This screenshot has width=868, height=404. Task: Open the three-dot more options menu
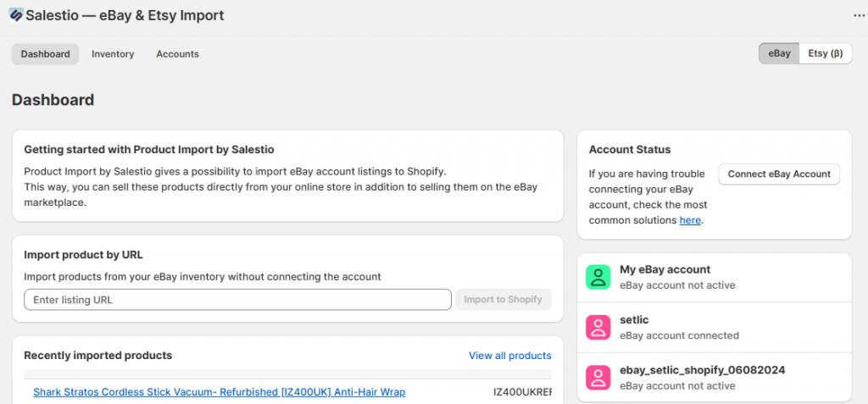tap(859, 15)
